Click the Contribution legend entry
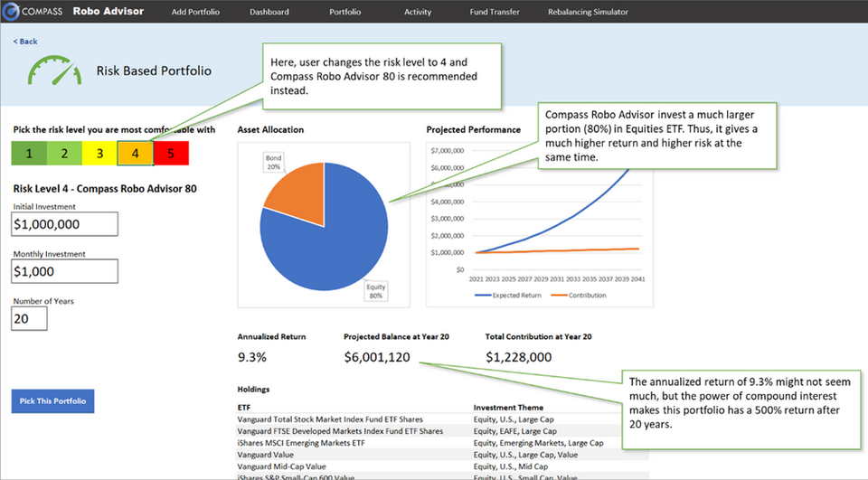This screenshot has width=868, height=480. (579, 295)
